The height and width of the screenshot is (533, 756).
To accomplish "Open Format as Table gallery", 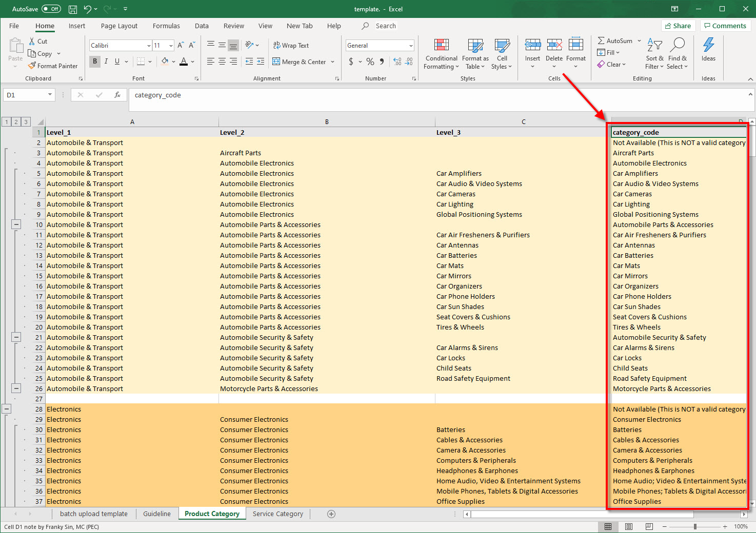I will point(475,45).
